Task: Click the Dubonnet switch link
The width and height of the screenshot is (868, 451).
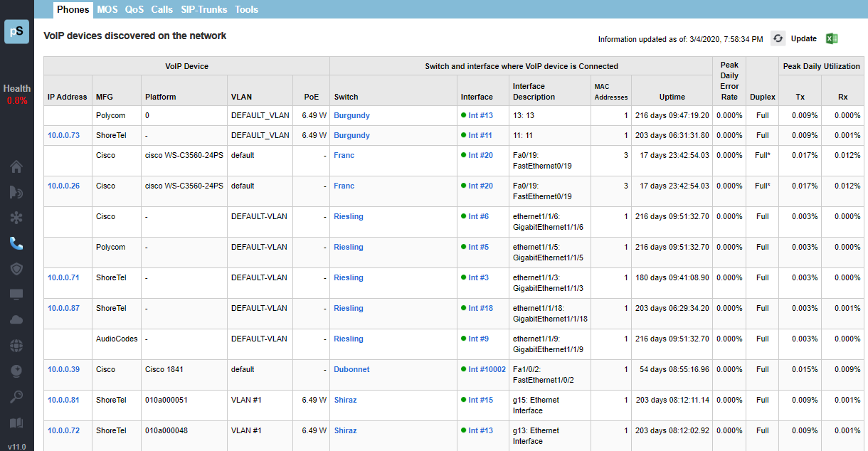Action: [351, 369]
